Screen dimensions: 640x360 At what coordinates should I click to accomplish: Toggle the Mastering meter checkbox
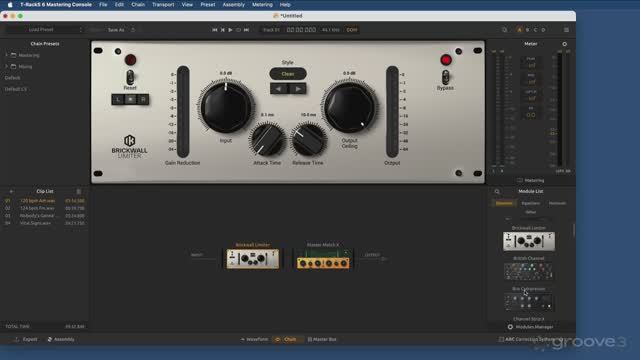pyautogui.click(x=520, y=180)
